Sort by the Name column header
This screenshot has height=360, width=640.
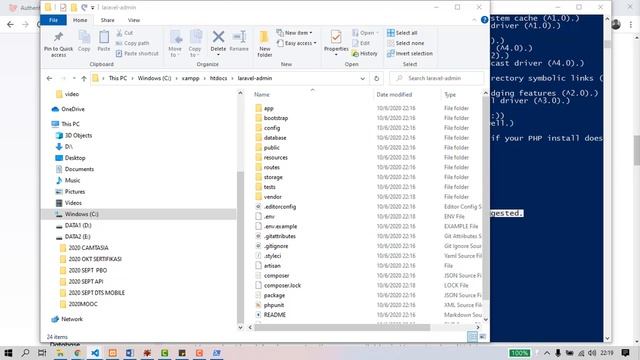[262, 95]
